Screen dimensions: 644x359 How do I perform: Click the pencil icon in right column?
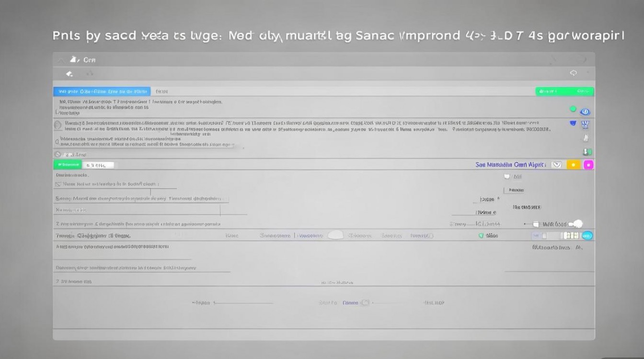point(585,138)
